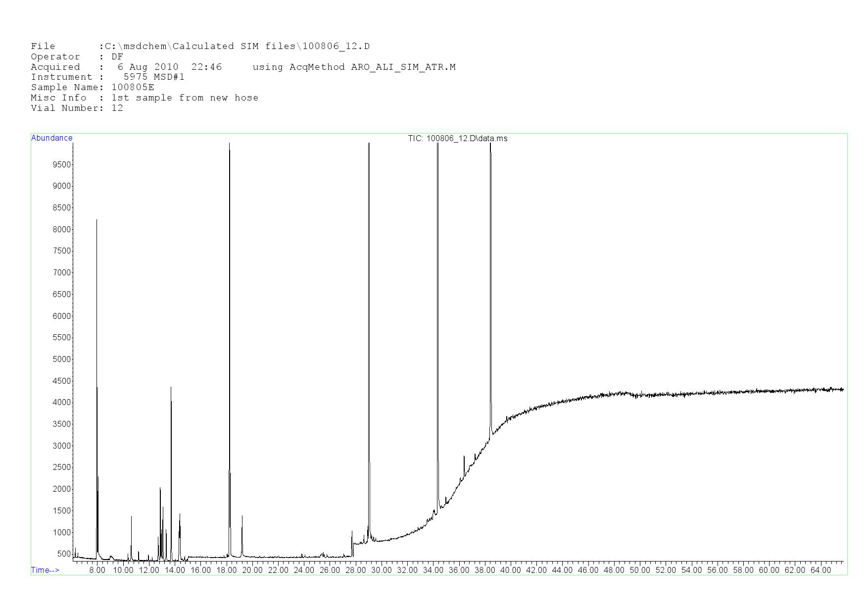The width and height of the screenshot is (868, 614).
Task: Click the small peak near 36.4 minutes
Action: [x=464, y=458]
